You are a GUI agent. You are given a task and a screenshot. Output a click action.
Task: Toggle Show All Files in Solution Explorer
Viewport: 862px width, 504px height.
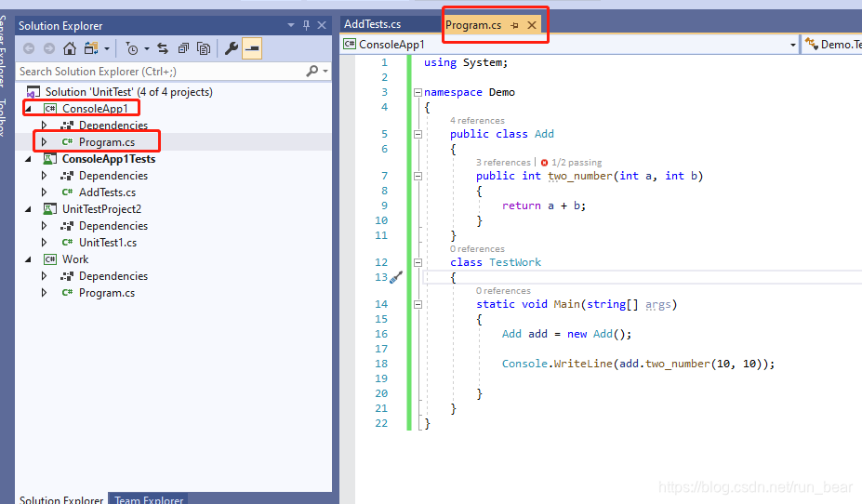204,49
